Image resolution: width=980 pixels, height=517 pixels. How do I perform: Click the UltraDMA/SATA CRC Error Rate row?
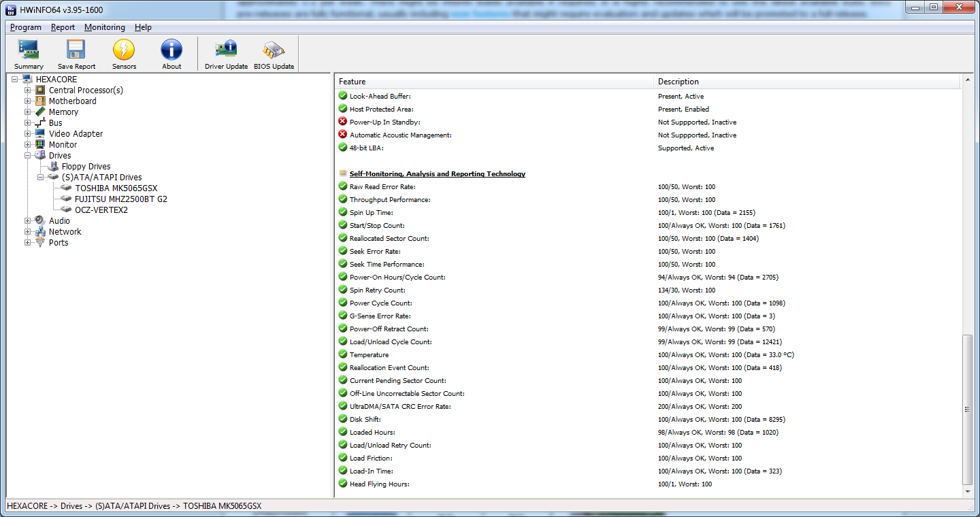click(x=649, y=406)
